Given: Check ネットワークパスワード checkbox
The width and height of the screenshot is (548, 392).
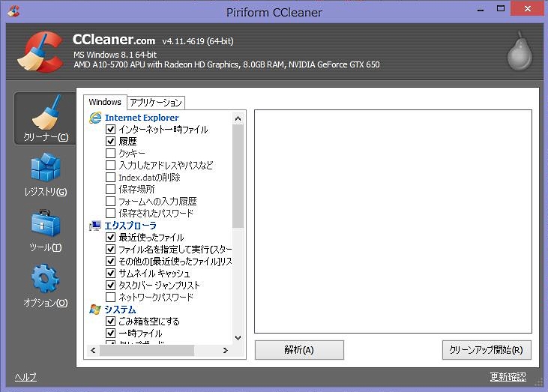Looking at the screenshot, I should 110,297.
